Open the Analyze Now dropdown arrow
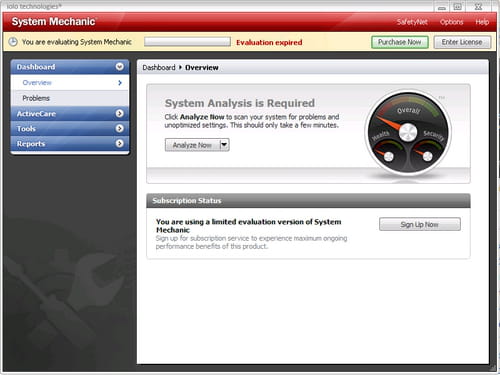The width and height of the screenshot is (500, 375). click(x=224, y=145)
